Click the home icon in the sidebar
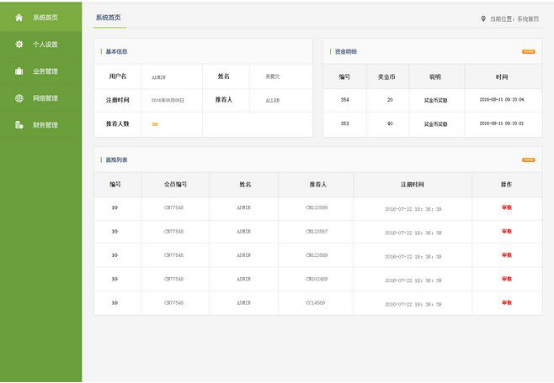554x383 pixels. tap(19, 17)
